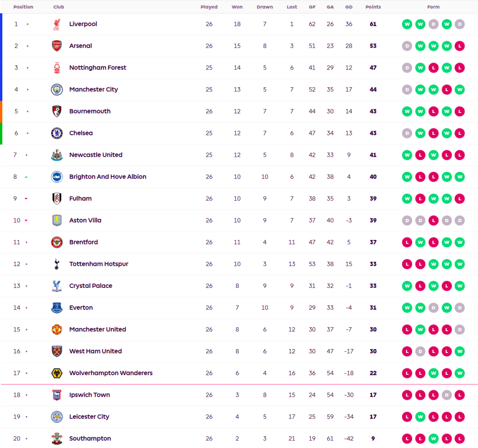Click the Everton table row

click(x=233, y=308)
